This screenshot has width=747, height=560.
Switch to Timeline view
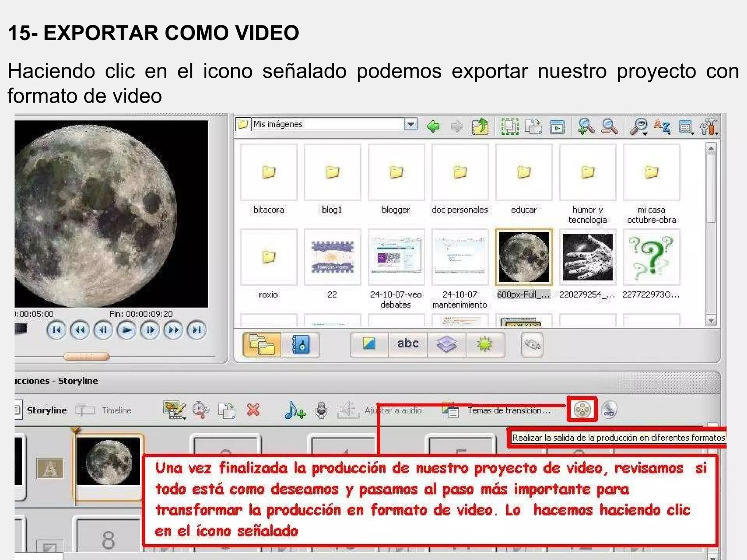[104, 411]
